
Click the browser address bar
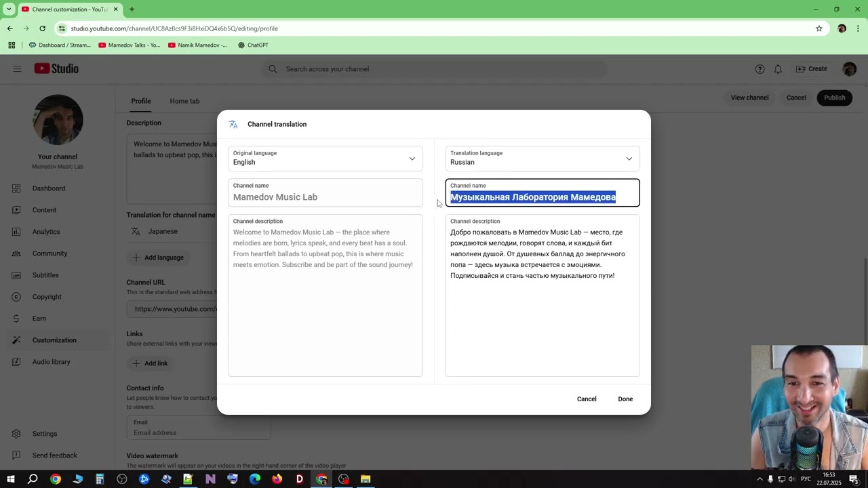[434, 28]
